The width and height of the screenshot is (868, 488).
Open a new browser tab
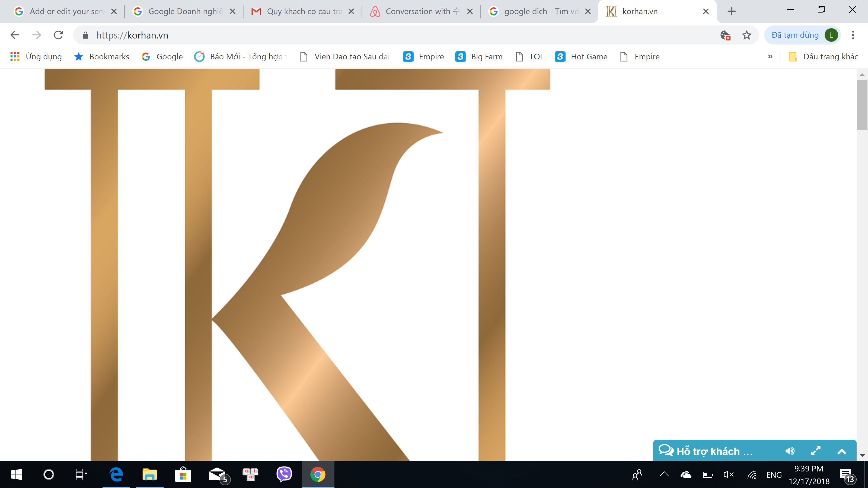pos(732,11)
